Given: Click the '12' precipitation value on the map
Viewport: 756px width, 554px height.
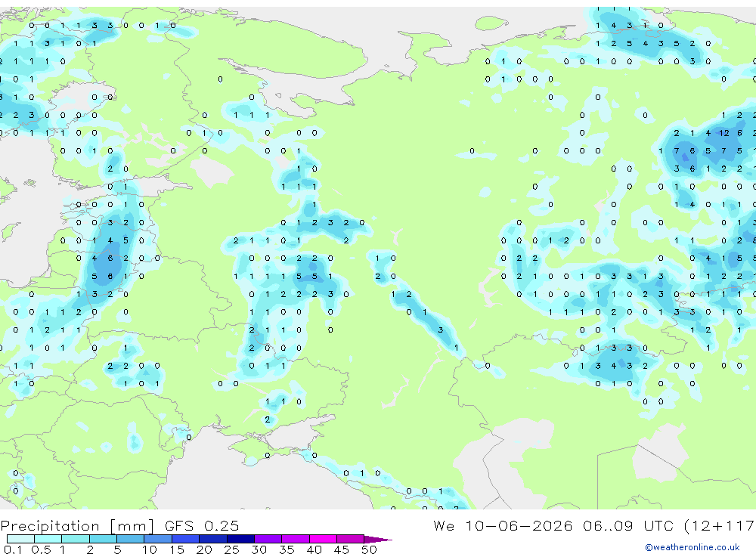Looking at the screenshot, I should [723, 133].
